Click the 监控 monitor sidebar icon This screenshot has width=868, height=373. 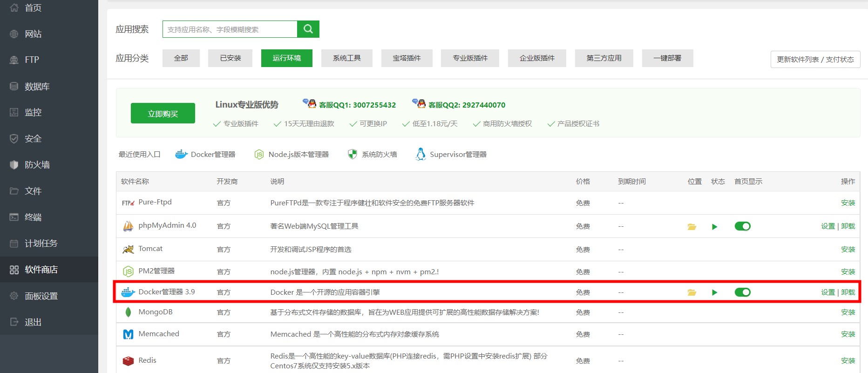click(x=14, y=112)
